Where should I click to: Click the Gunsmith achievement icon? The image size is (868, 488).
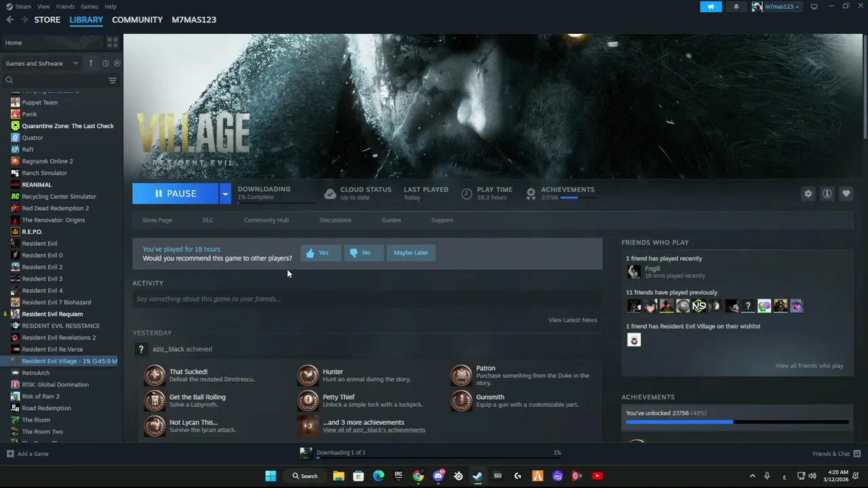coord(461,401)
